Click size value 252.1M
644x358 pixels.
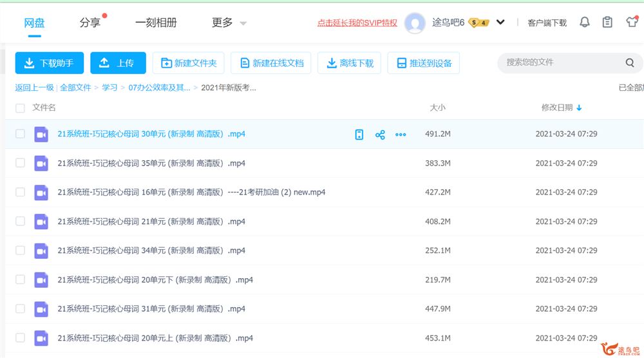click(x=438, y=250)
